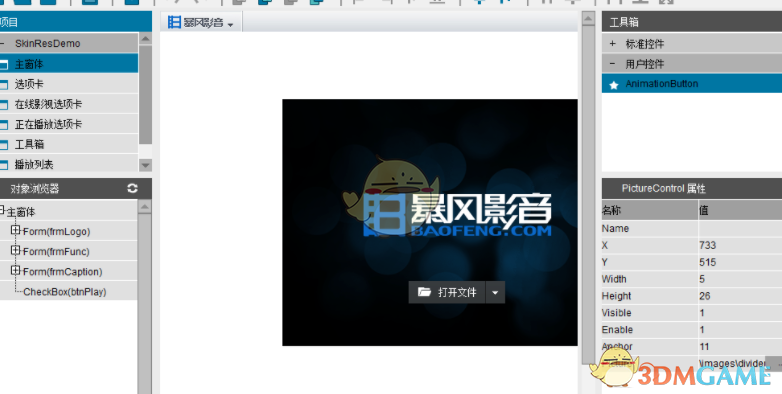Click the up arrow of project list scrollbar
Screen dimensions: 782x394
point(145,39)
